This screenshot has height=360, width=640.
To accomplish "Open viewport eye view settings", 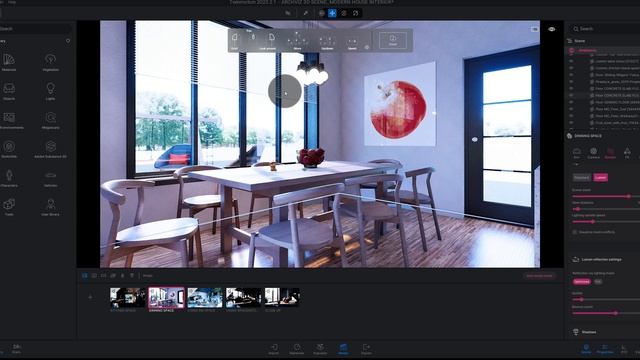I will click(x=551, y=29).
